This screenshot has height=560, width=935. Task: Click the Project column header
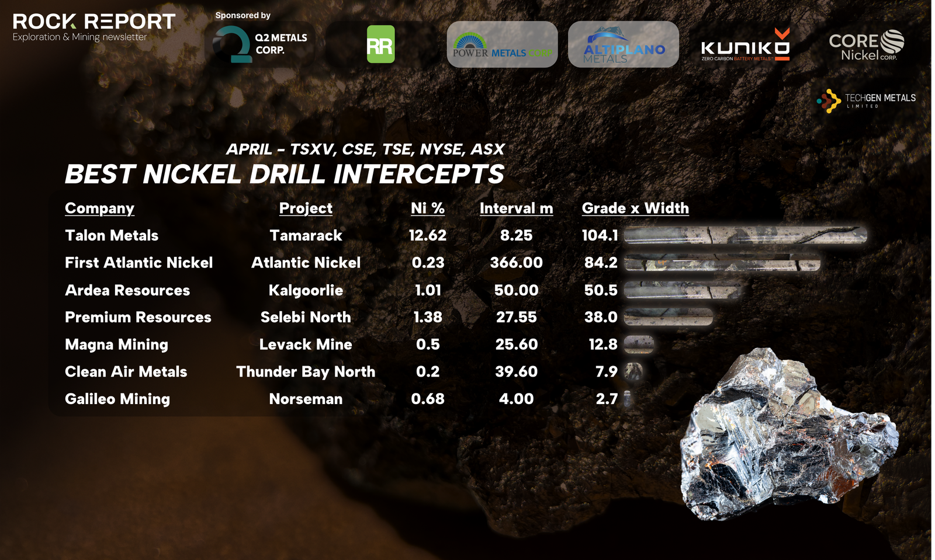[306, 208]
